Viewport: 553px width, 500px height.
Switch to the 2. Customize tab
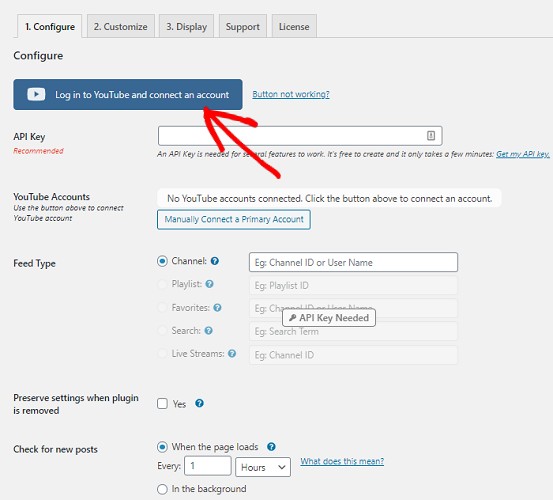(121, 26)
